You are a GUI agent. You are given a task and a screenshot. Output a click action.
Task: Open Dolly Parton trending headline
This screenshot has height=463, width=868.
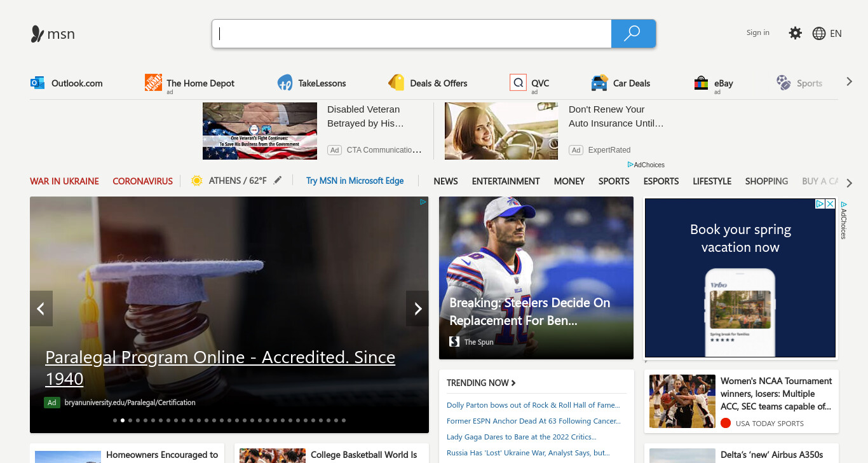533,405
